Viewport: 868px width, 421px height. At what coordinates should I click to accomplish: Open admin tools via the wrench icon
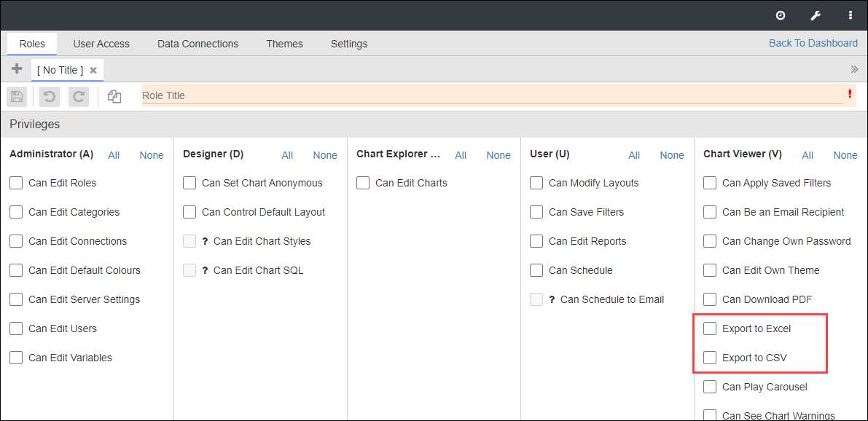tap(816, 15)
